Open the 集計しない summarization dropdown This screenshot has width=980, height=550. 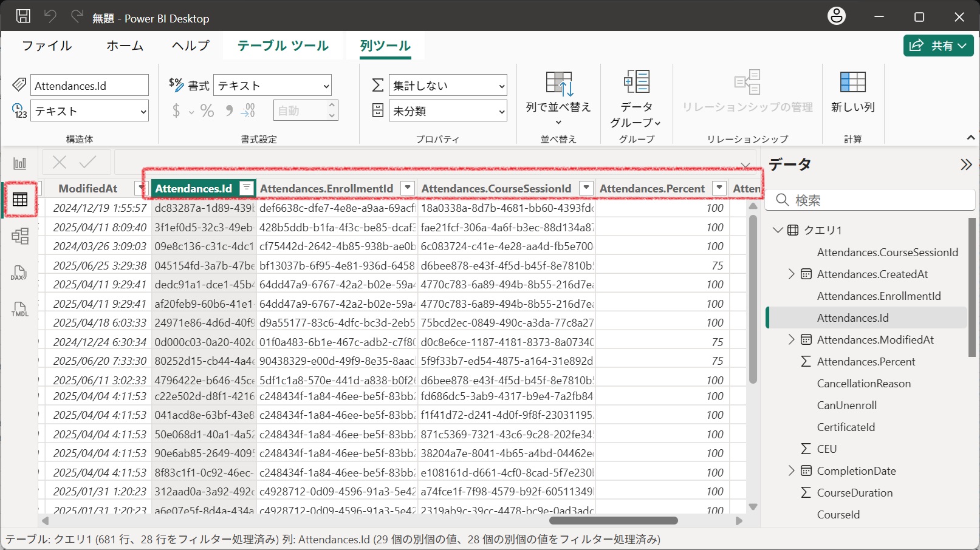coord(448,85)
